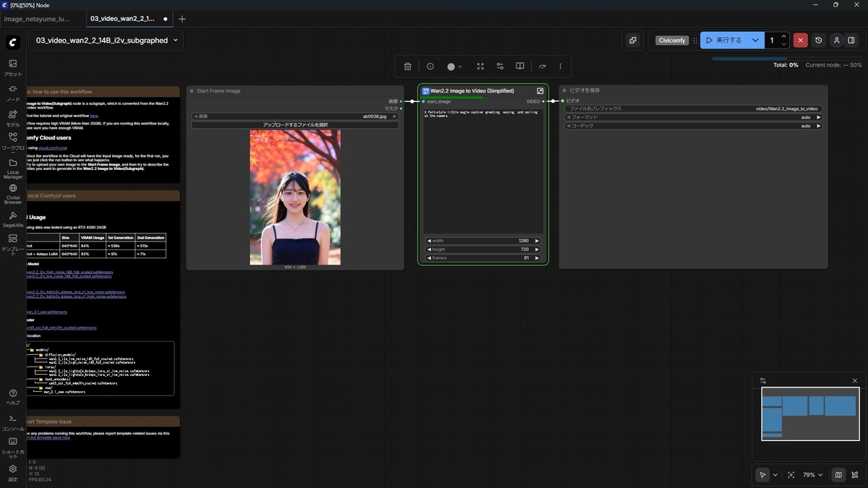868x488 pixels.
Task: Switch to the image_netayume_lu... tab
Action: point(38,19)
